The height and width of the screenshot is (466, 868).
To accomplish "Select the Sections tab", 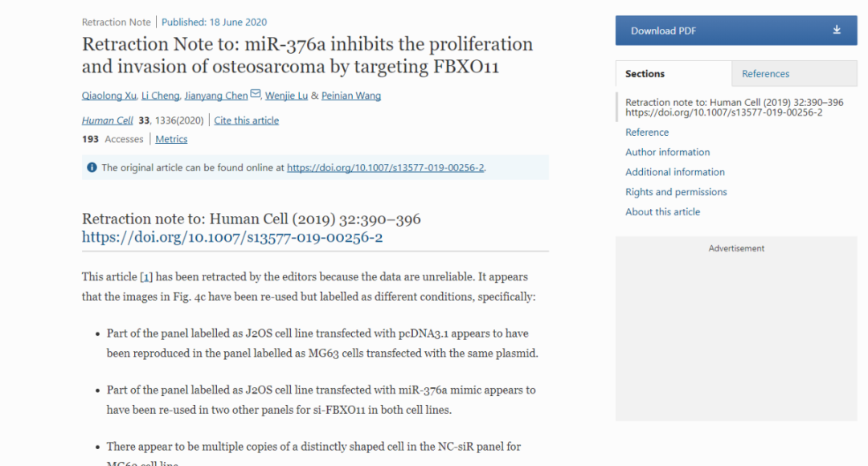I will click(645, 74).
